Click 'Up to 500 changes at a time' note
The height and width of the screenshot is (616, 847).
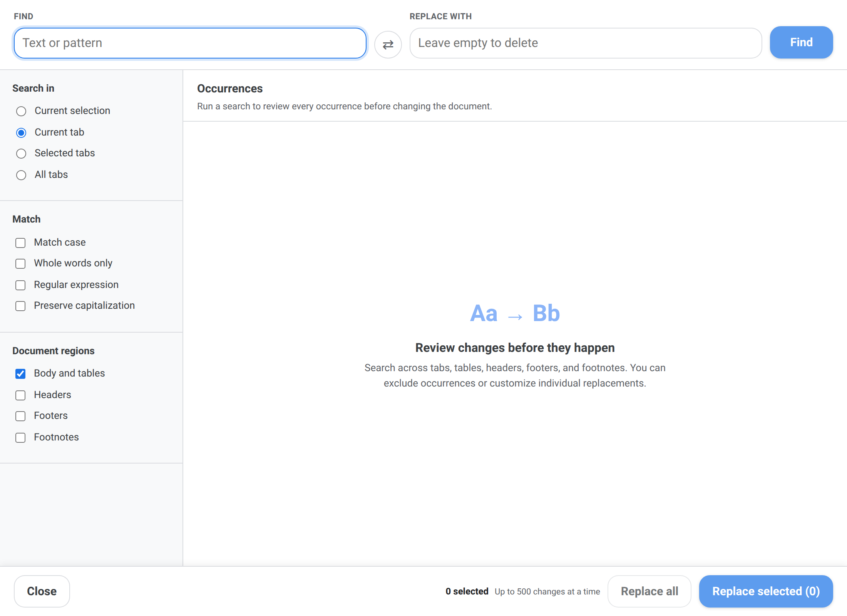pos(547,591)
